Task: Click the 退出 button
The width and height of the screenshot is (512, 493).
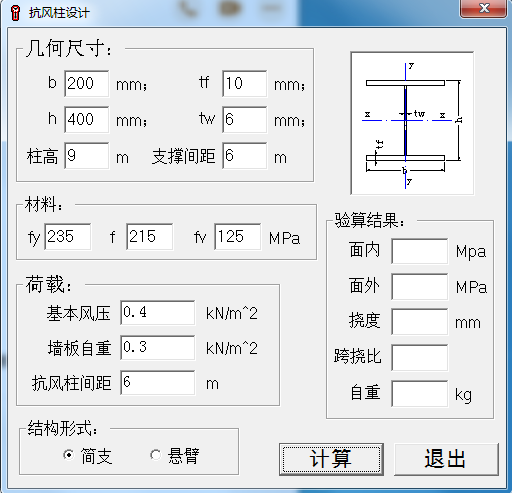Action: (446, 459)
